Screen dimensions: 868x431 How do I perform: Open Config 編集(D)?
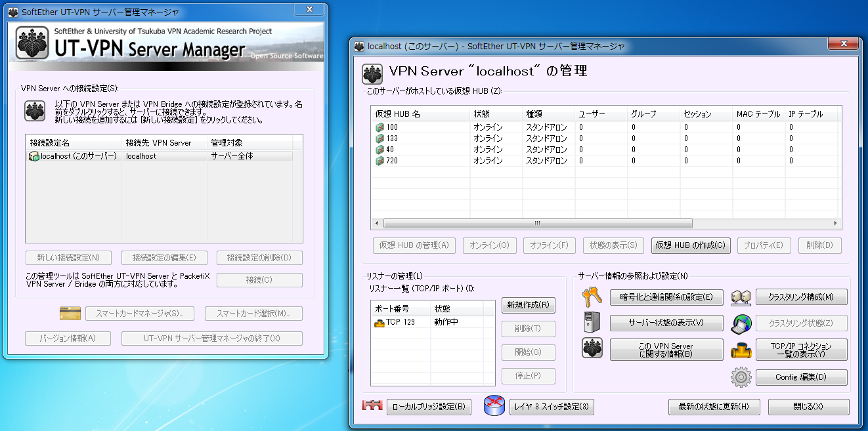802,377
